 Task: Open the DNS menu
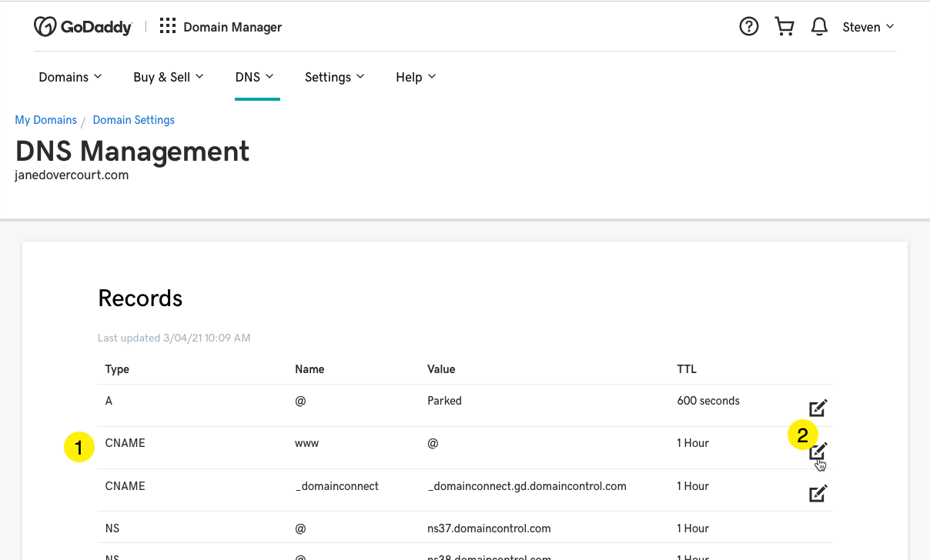click(255, 77)
